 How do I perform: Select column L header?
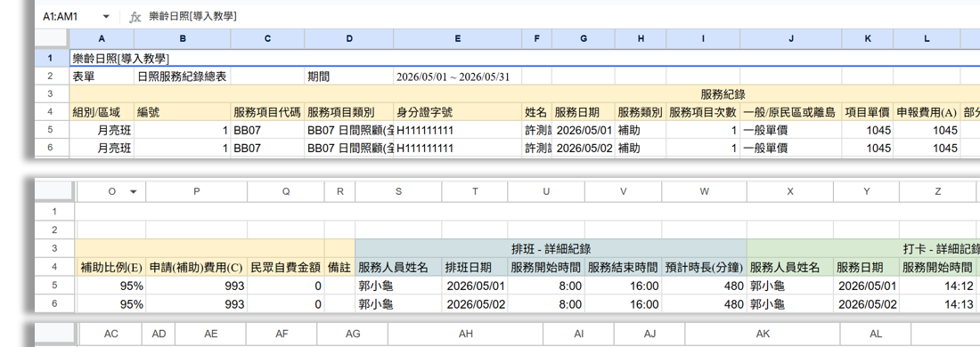[x=927, y=38]
